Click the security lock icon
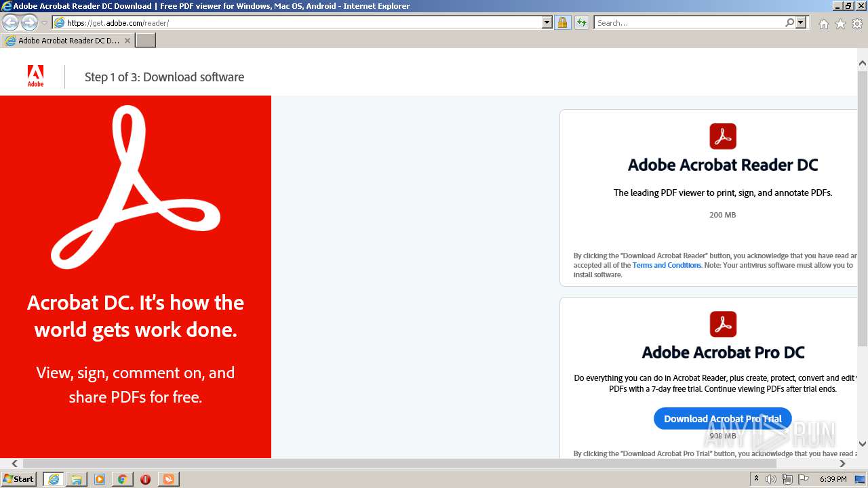This screenshot has width=868, height=488. pos(562,22)
